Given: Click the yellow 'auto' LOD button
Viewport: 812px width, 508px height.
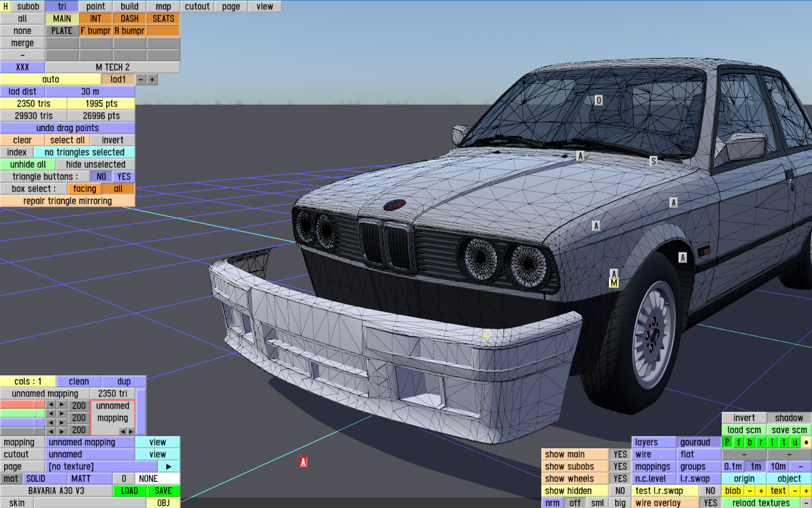Looking at the screenshot, I should coord(51,80).
